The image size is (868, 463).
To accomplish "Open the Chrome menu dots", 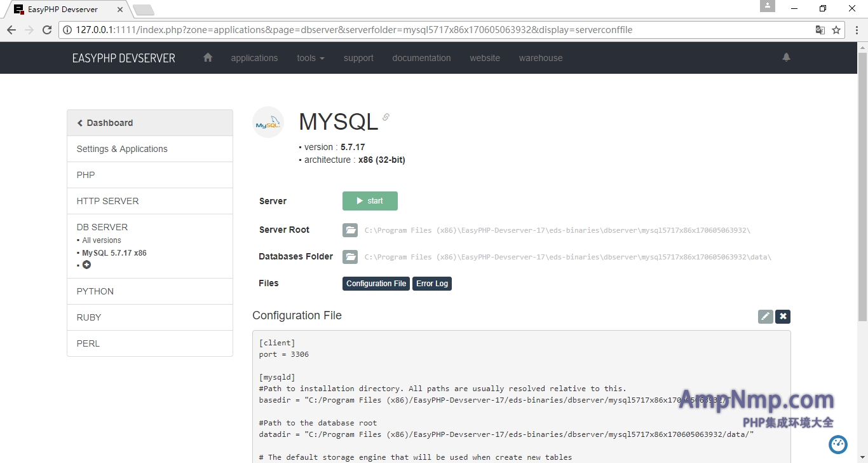I will coord(855,30).
